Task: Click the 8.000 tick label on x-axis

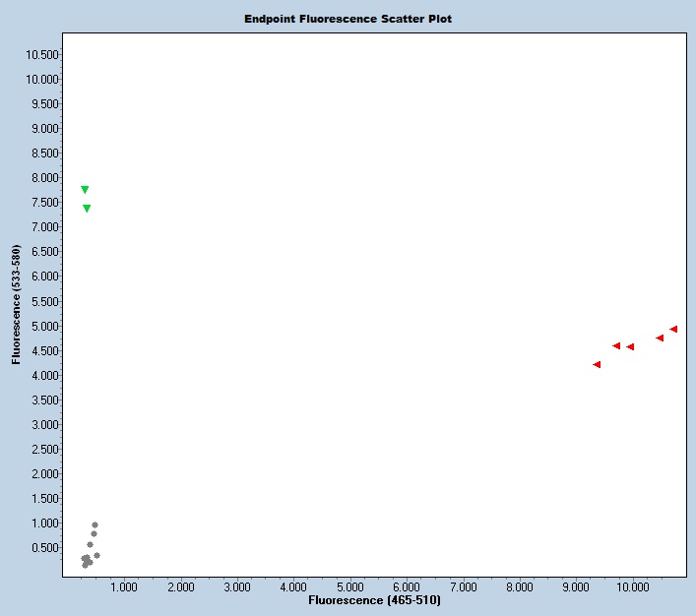Action: pos(520,586)
